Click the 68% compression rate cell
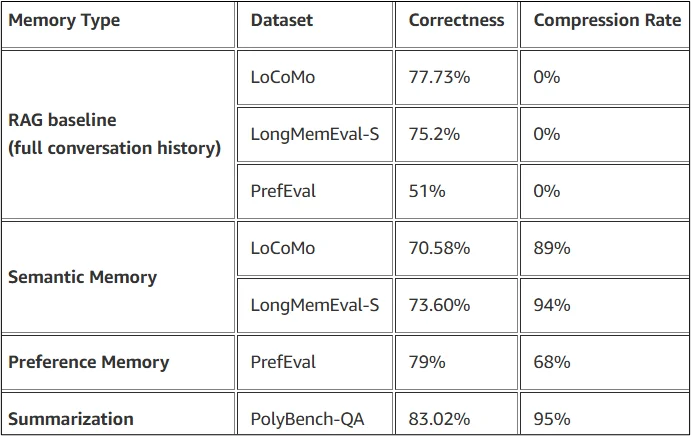Screen dimensions: 691x436 click(552, 362)
